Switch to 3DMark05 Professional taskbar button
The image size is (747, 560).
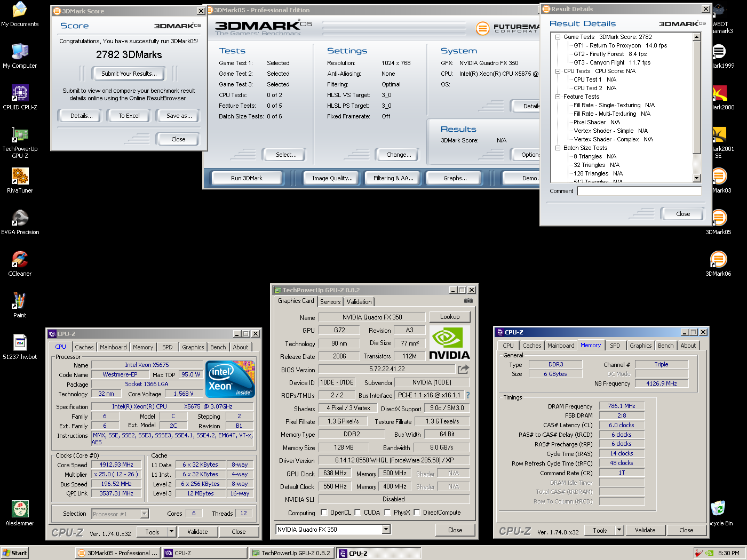coord(118,553)
